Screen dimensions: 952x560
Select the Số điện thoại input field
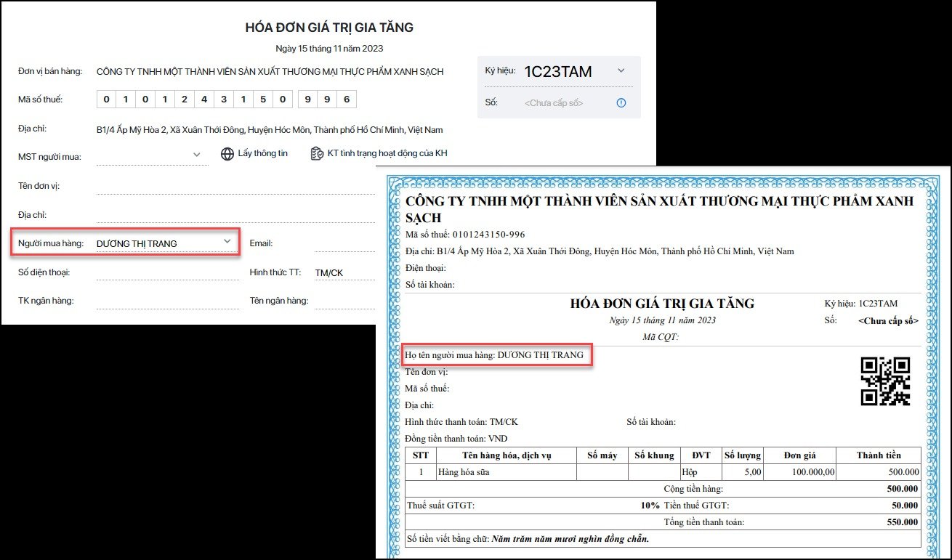pyautogui.click(x=167, y=273)
